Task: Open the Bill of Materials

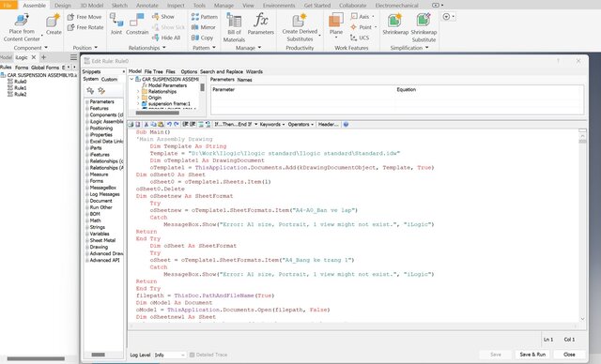Action: pos(234,27)
